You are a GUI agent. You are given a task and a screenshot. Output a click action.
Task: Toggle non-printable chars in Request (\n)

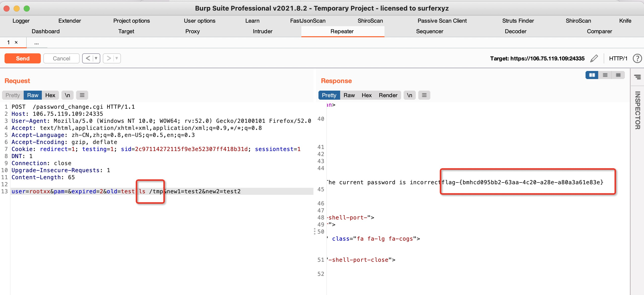(67, 95)
